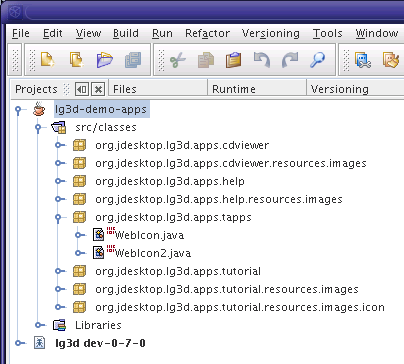Click the Clean and Build icon
The height and width of the screenshot is (364, 404).
391,60
